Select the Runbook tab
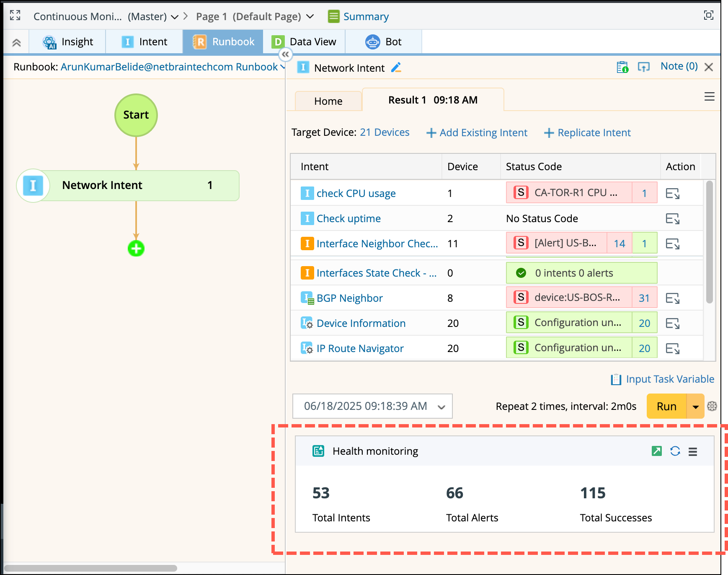This screenshot has width=728, height=575. pyautogui.click(x=223, y=42)
